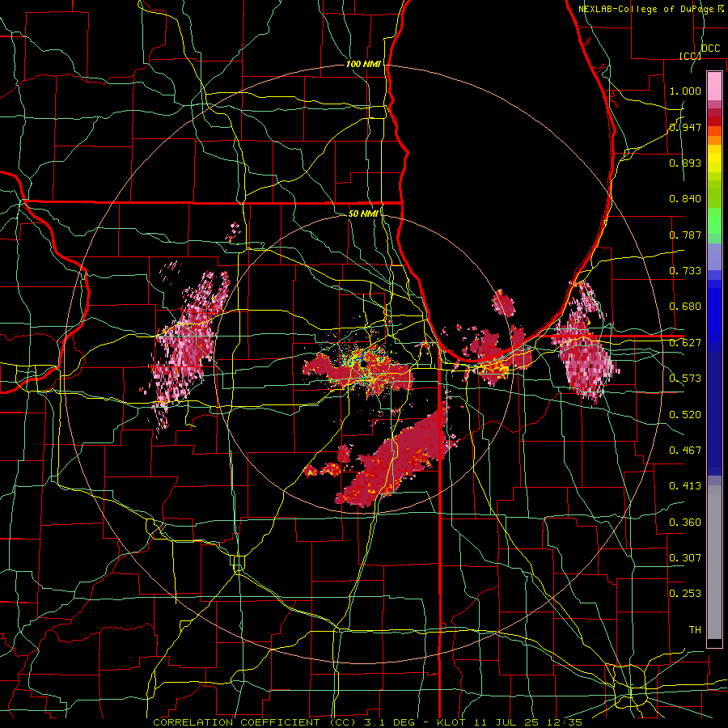The width and height of the screenshot is (728, 728).
Task: Click the 50 NMI range ring label
Action: coord(363,214)
